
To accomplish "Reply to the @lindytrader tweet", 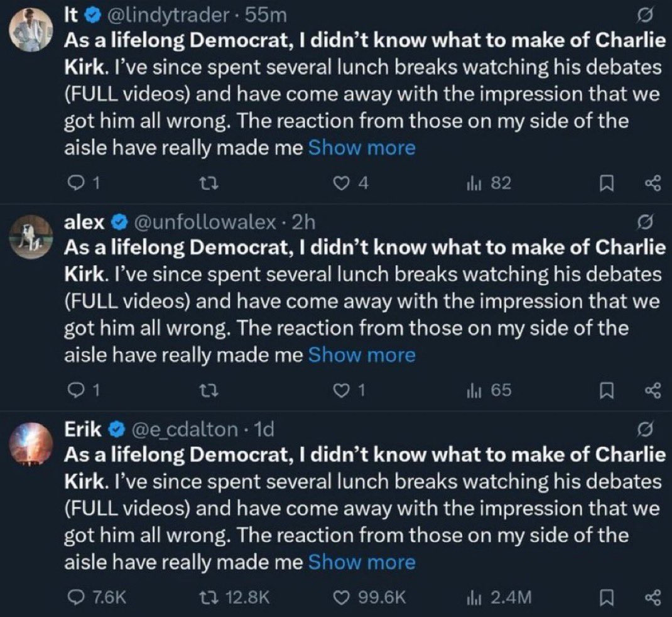I will 75,183.
